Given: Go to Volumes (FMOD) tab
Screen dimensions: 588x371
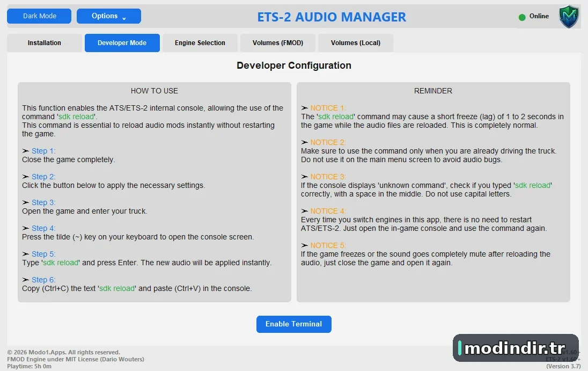Looking at the screenshot, I should tap(278, 43).
